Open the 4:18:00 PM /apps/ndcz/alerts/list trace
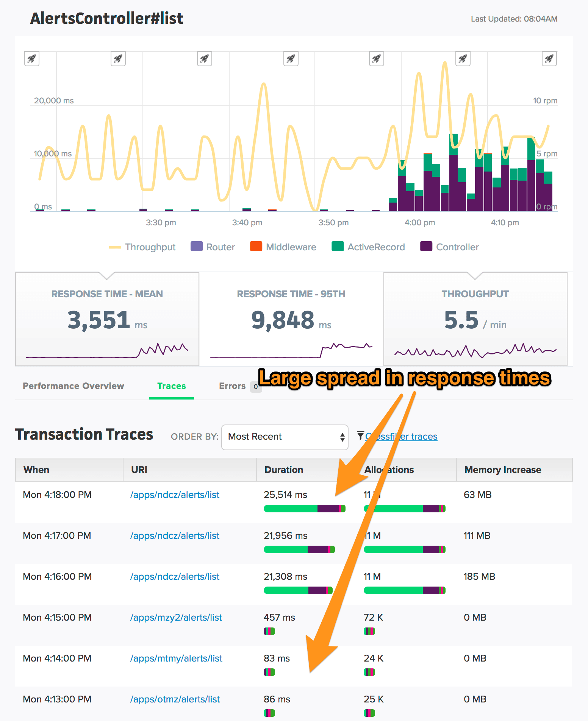The width and height of the screenshot is (588, 721). click(175, 495)
